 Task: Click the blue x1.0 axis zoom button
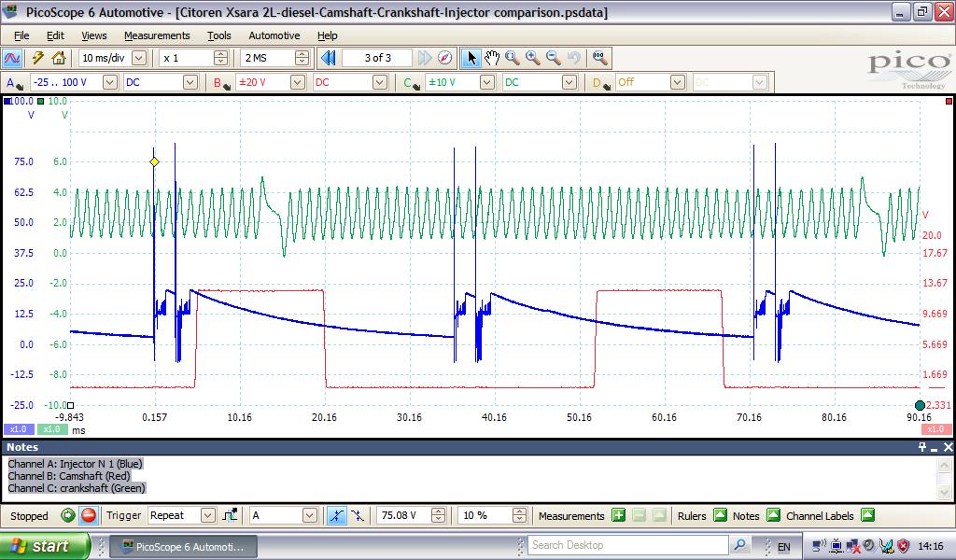[19, 429]
